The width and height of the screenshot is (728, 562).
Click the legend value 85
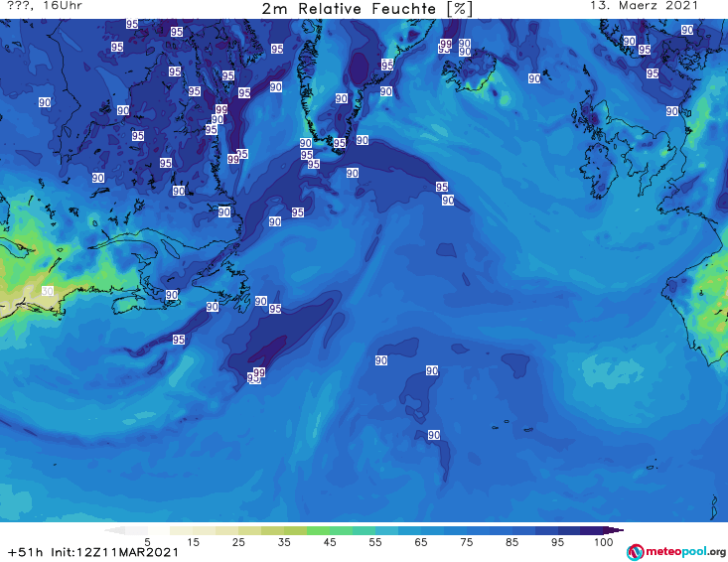pyautogui.click(x=511, y=542)
